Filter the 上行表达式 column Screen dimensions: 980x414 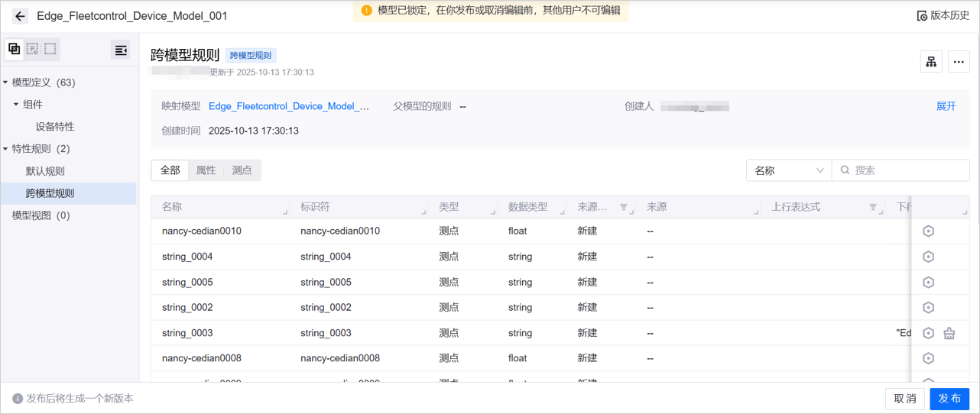(872, 207)
